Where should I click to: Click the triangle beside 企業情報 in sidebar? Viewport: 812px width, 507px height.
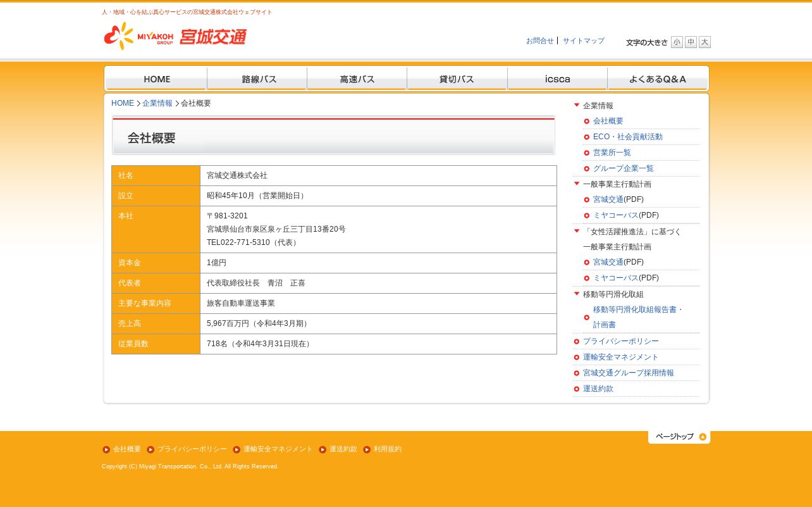tap(577, 105)
